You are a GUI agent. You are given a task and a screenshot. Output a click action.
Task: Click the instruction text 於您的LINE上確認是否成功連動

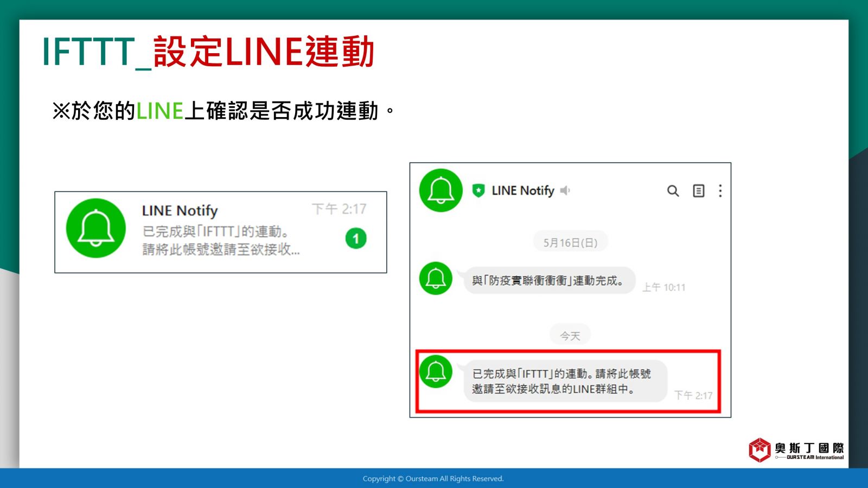click(224, 111)
